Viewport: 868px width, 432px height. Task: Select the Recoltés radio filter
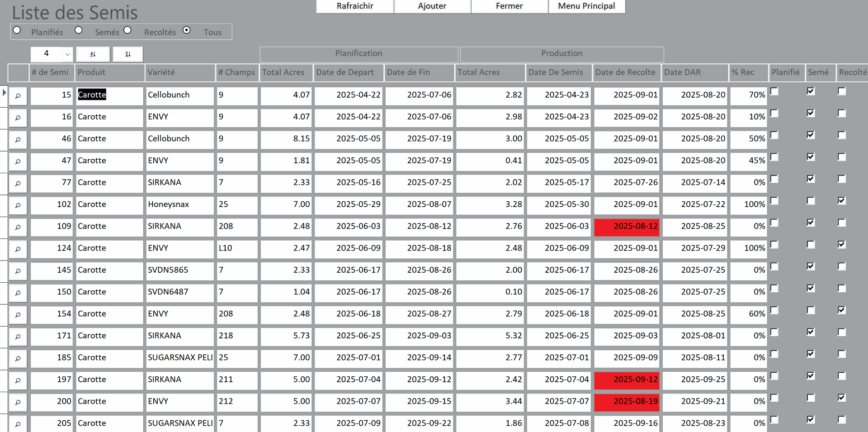[127, 30]
